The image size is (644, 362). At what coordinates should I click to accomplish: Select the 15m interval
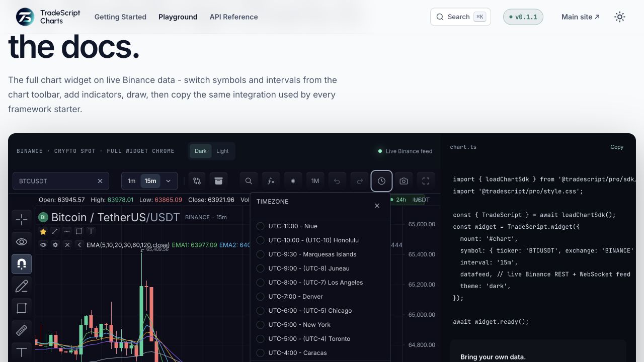click(x=150, y=181)
